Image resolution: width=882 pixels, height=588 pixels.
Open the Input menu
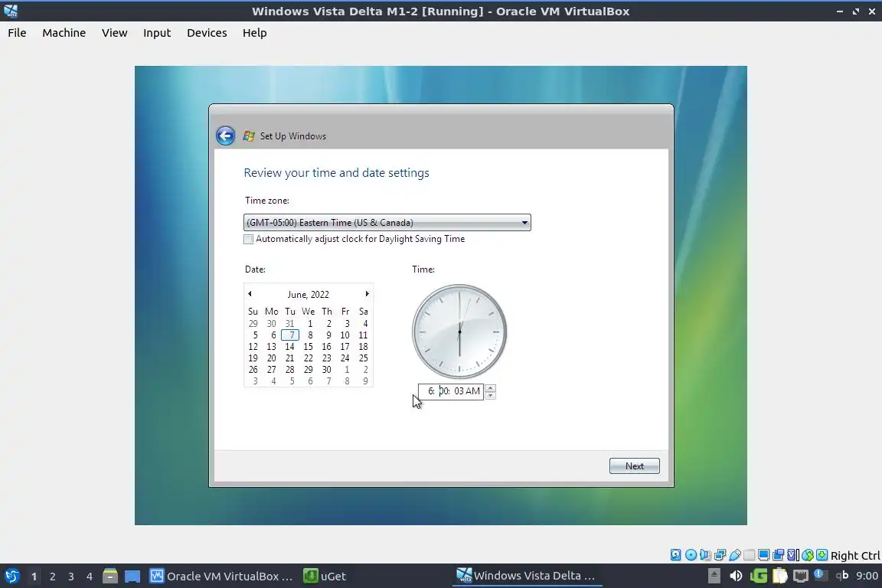157,33
